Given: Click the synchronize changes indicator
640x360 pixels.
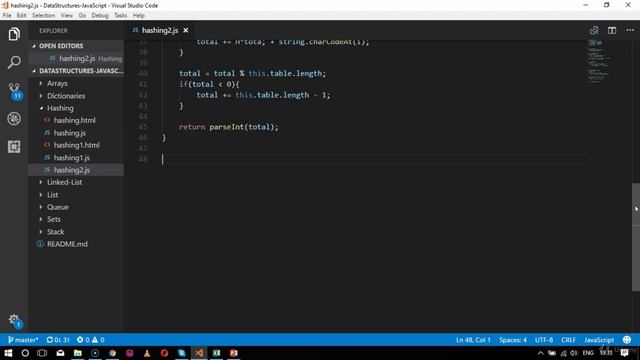Looking at the screenshot, I should [x=58, y=340].
